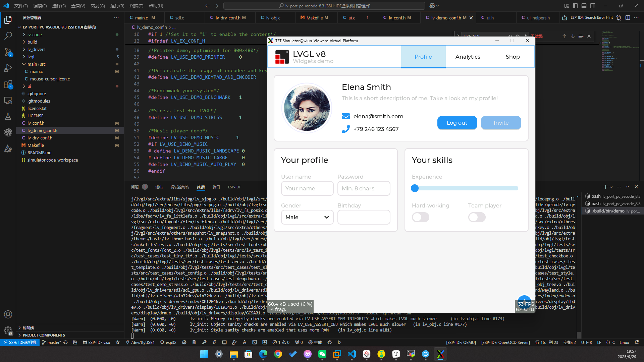Click the open changes compare icon

point(619,18)
